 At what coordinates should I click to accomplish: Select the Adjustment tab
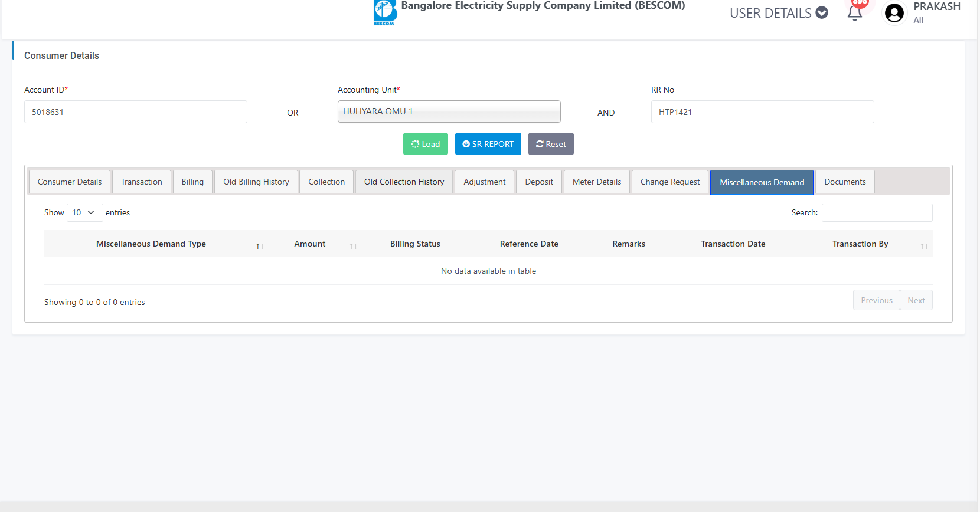click(x=485, y=182)
